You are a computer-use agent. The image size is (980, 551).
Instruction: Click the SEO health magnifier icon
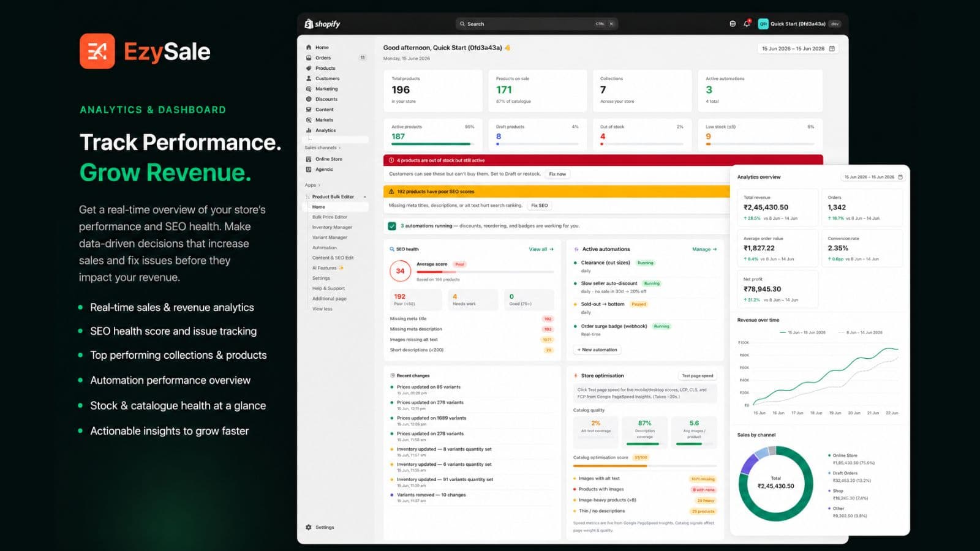tap(392, 249)
